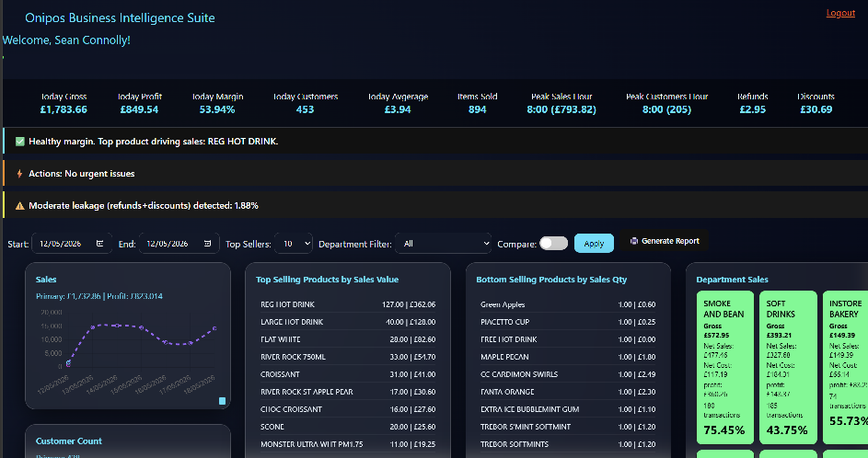Select the FLAT WHITE product row
Viewport: 868px width, 458px height.
348,339
